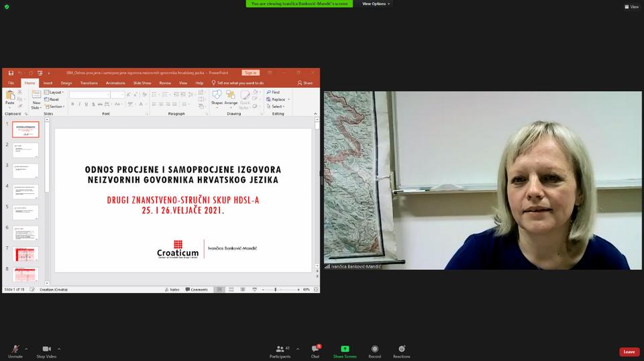Collapse the PowerPoint ribbon
This screenshot has height=361, width=644.
pyautogui.click(x=315, y=114)
